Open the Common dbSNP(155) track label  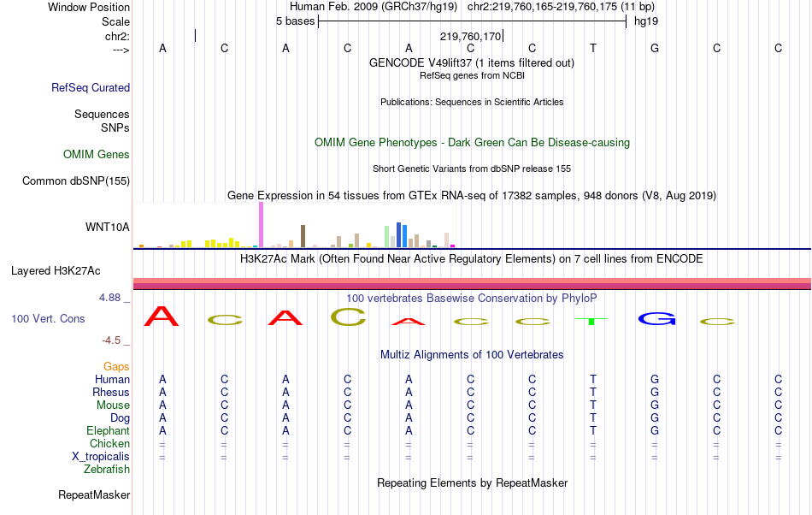click(76, 181)
